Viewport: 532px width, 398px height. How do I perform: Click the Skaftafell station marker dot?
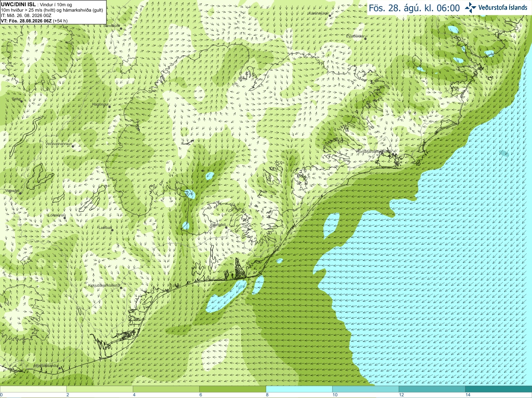click(x=227, y=227)
